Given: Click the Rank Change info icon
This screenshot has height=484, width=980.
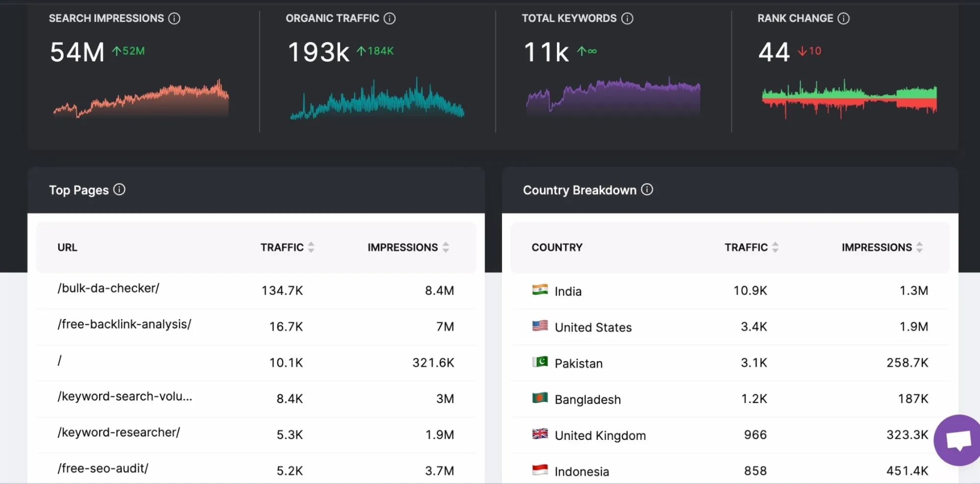Looking at the screenshot, I should 843,19.
